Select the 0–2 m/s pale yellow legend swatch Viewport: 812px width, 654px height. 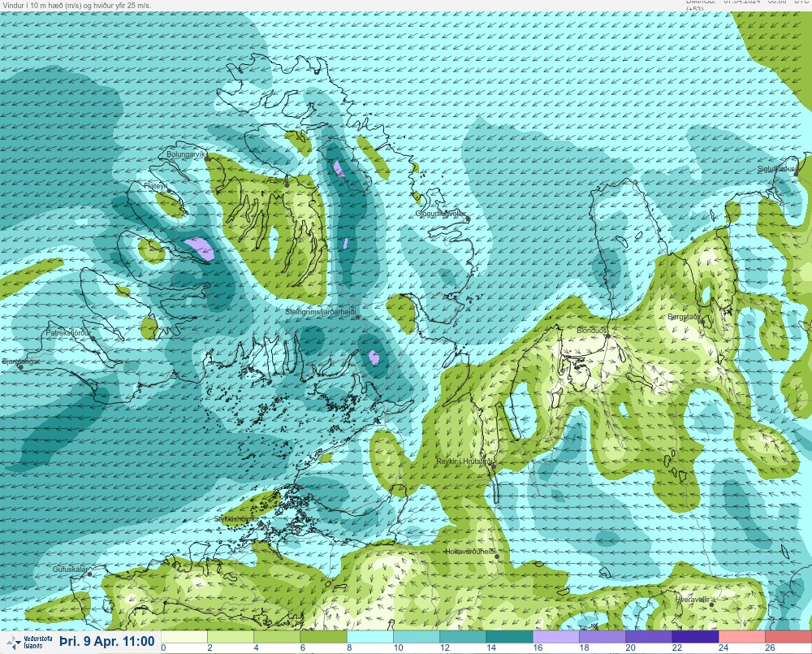184,636
